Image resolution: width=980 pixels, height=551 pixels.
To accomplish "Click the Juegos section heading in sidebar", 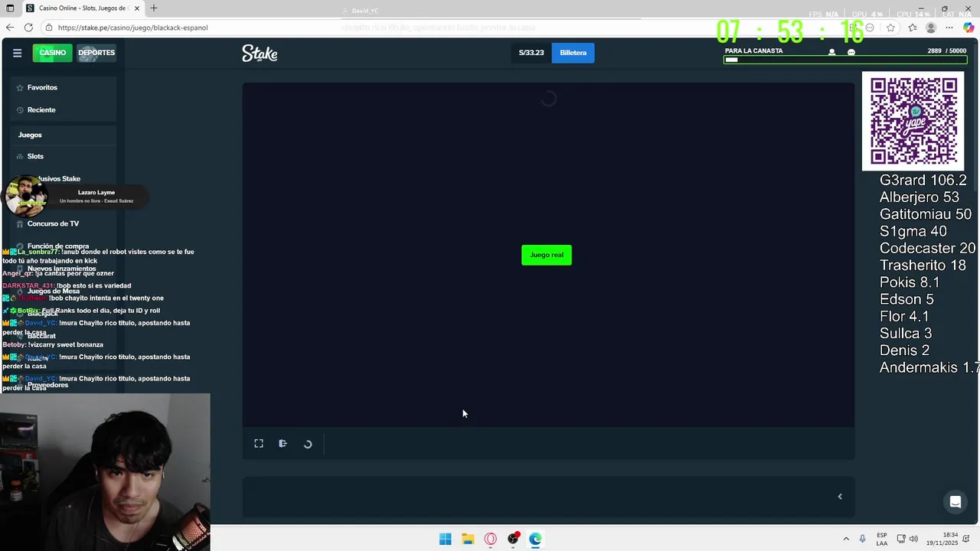I will (30, 135).
